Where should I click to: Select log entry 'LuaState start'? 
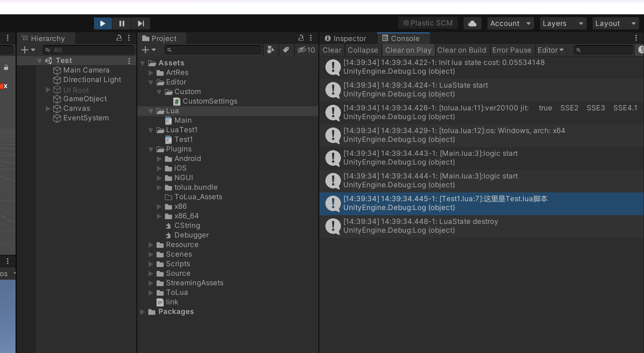coord(482,90)
